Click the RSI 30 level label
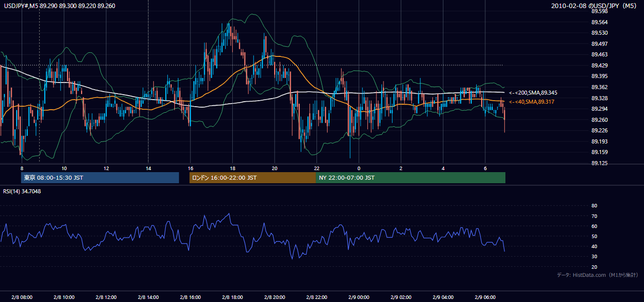This screenshot has height=302, width=644. coord(594,257)
